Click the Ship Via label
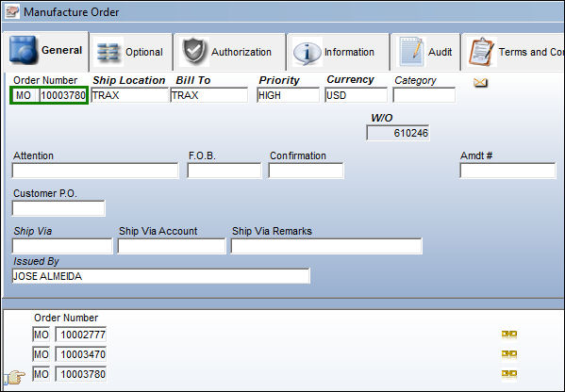Viewport: 565px width, 392px height. (x=32, y=231)
